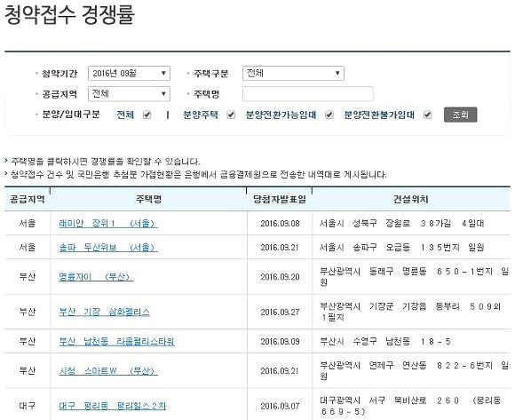The width and height of the screenshot is (515, 420).
Task: Open the 래미안 장위1 (서울) link
Action: click(108, 224)
